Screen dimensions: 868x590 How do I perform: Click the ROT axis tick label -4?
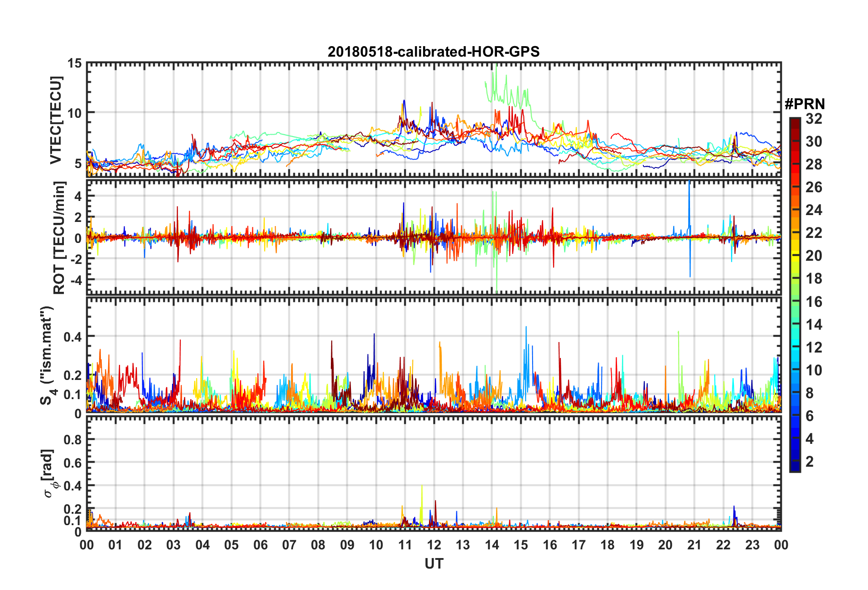(76, 279)
